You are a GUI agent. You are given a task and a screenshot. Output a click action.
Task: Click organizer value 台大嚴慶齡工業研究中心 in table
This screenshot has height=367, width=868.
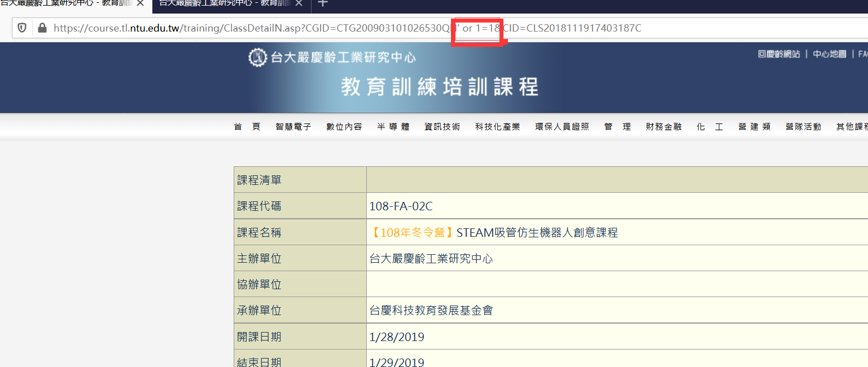pyautogui.click(x=431, y=258)
